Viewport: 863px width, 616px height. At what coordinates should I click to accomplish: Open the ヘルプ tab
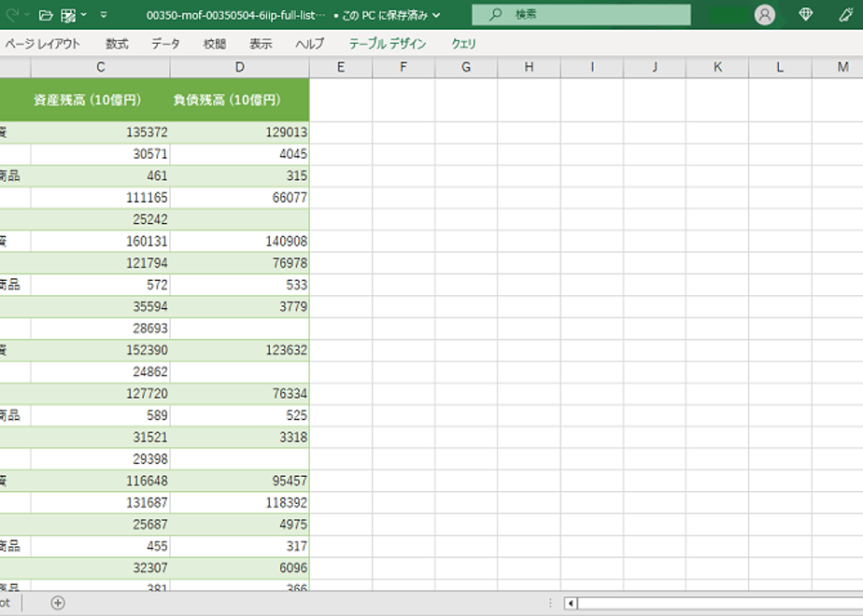pos(310,44)
